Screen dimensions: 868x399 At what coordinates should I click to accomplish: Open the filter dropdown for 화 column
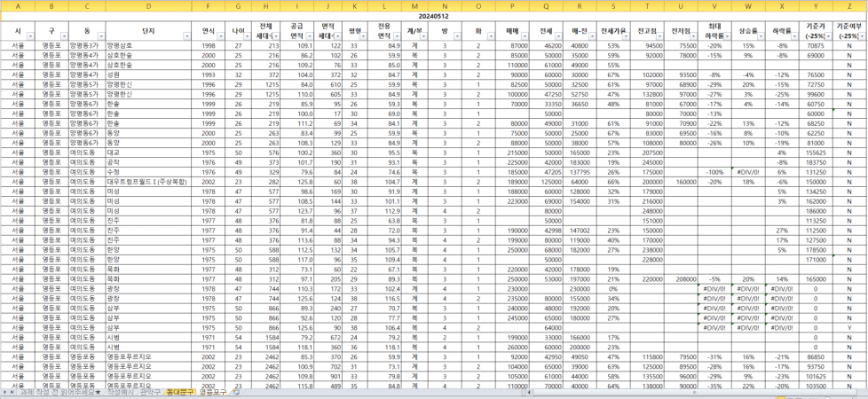[x=491, y=36]
